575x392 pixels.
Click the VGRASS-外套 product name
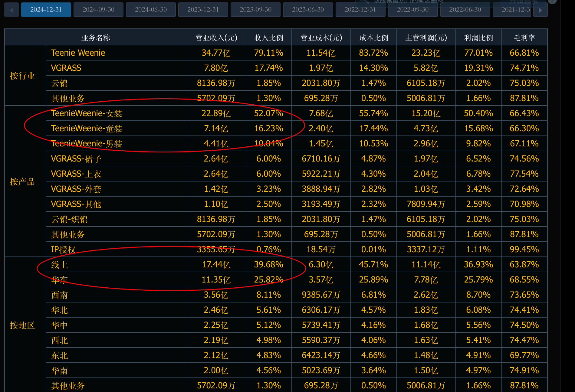76,189
